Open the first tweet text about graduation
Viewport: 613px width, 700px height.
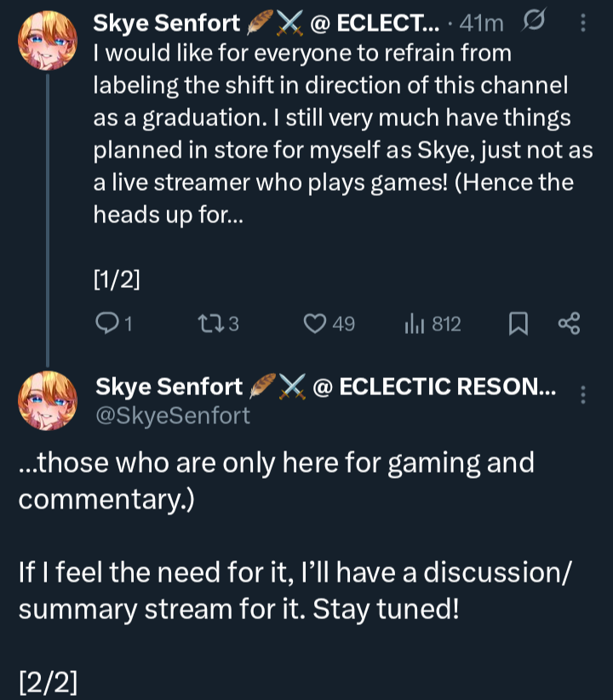[x=343, y=134]
